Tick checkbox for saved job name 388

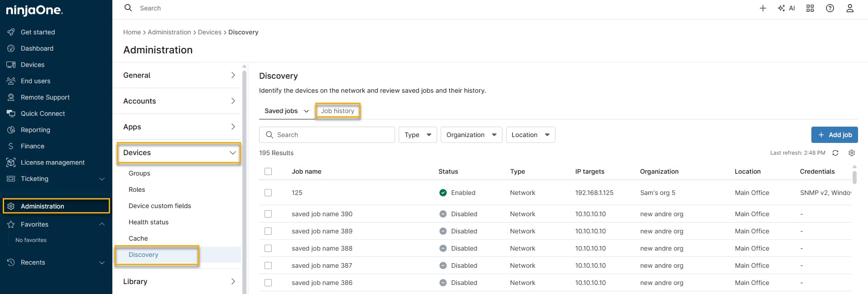[x=268, y=248]
